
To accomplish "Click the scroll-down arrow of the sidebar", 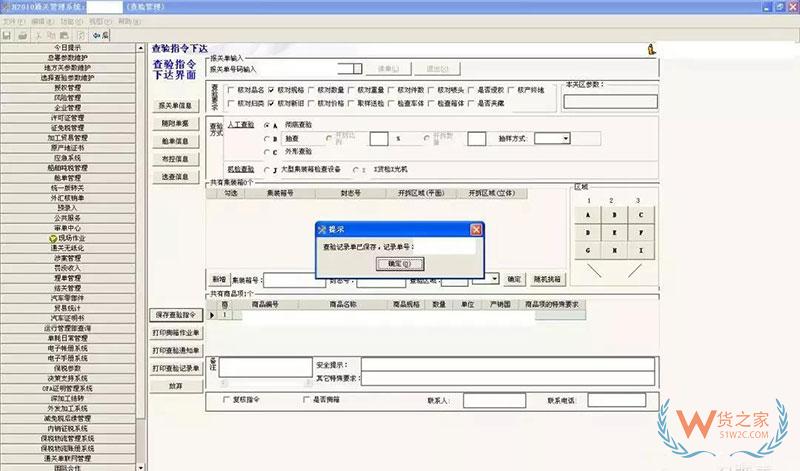I will (x=141, y=466).
